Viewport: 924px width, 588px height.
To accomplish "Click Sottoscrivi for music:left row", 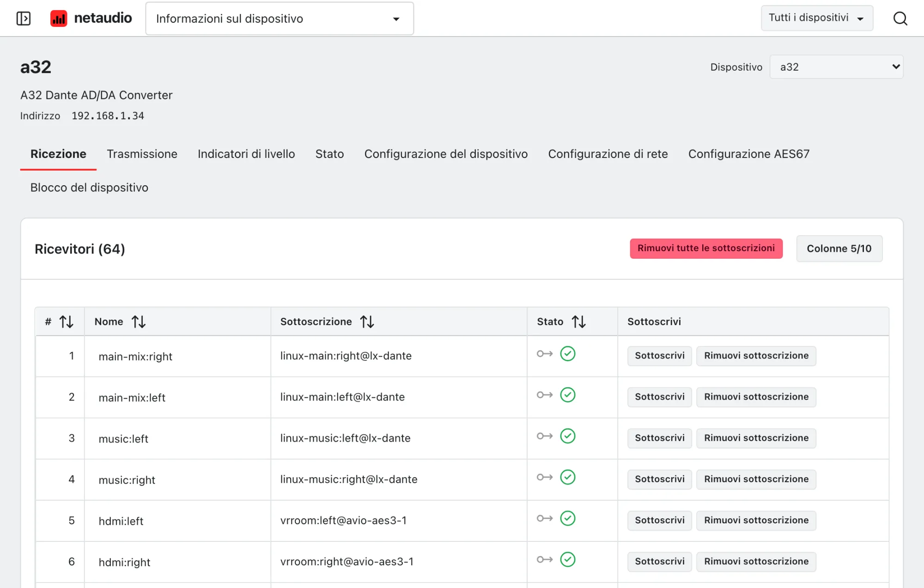I will click(659, 438).
